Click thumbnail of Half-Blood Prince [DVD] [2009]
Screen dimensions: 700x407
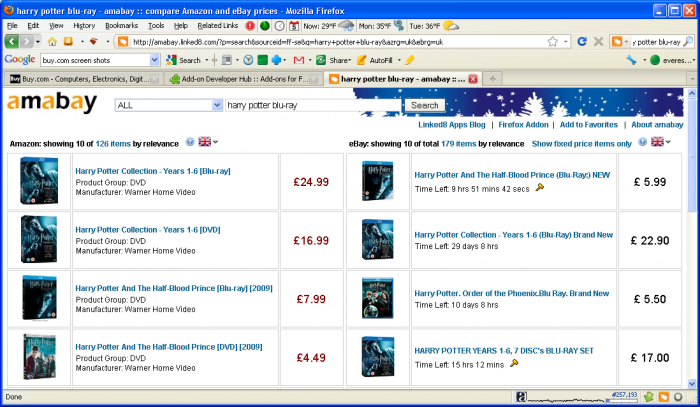(39, 357)
